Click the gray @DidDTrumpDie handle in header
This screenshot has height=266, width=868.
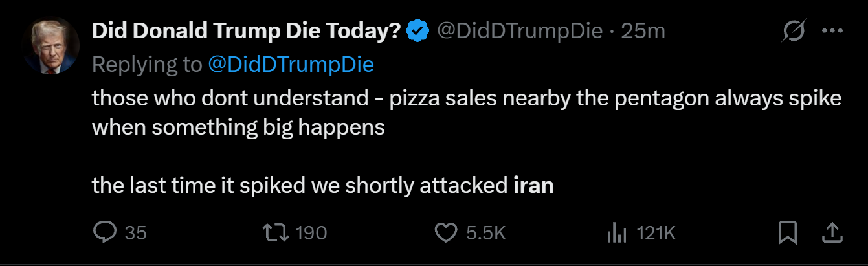point(520,30)
